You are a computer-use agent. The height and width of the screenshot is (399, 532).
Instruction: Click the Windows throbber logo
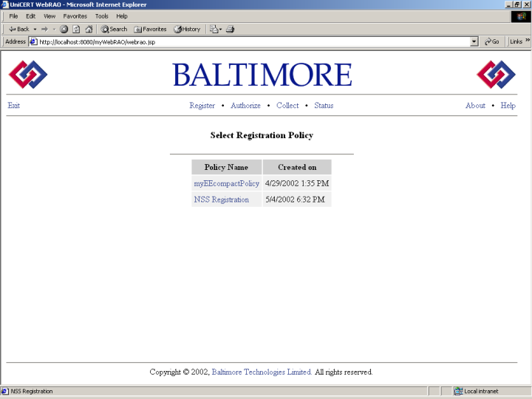[x=521, y=16]
